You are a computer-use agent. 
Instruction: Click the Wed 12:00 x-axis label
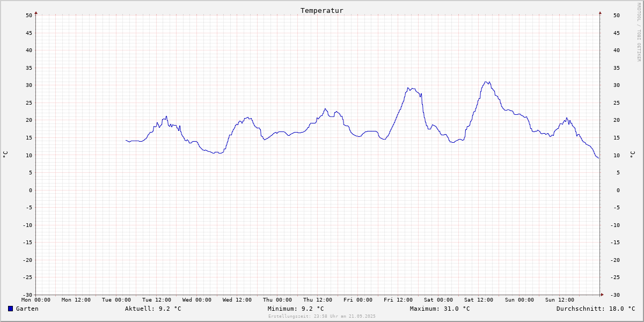click(237, 300)
